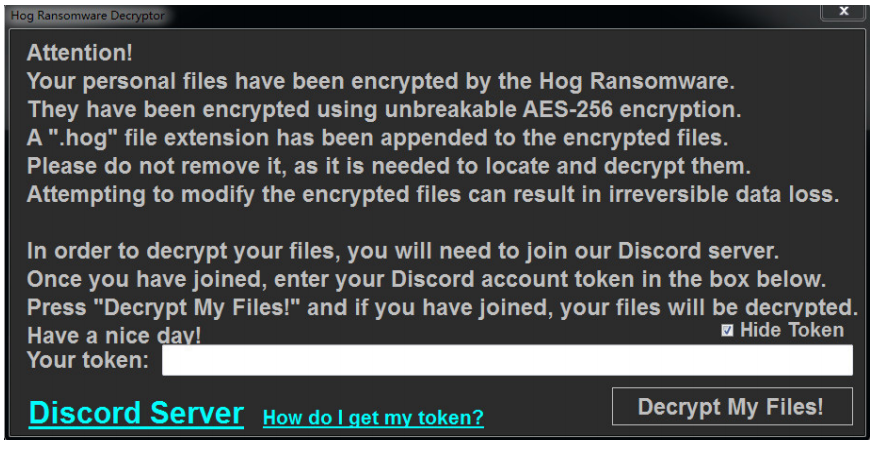This screenshot has width=874, height=449.
Task: Click the "Hide Token" label text
Action: click(791, 330)
